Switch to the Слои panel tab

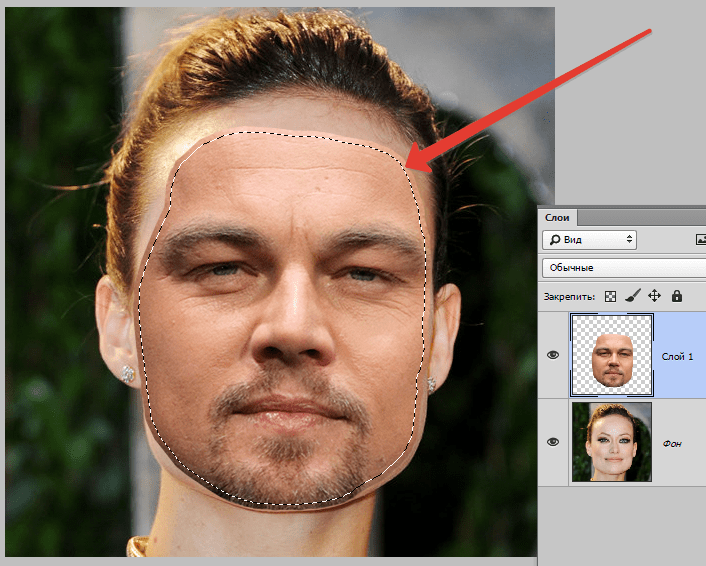pyautogui.click(x=556, y=217)
